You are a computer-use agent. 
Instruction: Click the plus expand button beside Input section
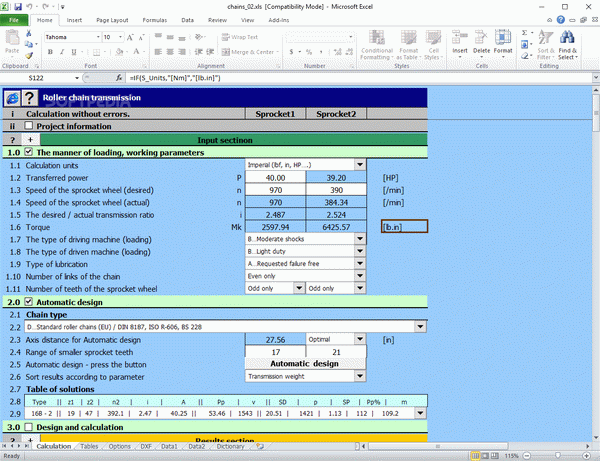click(x=30, y=140)
